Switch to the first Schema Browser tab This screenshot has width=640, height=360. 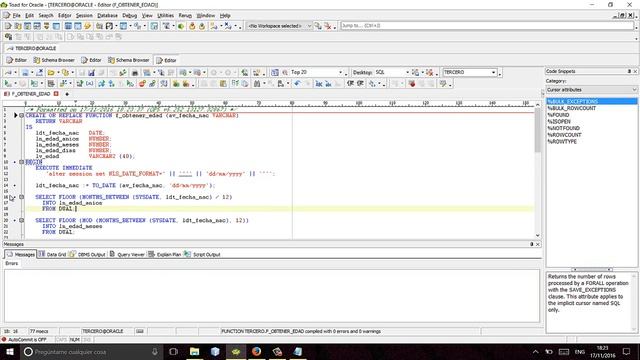click(54, 60)
